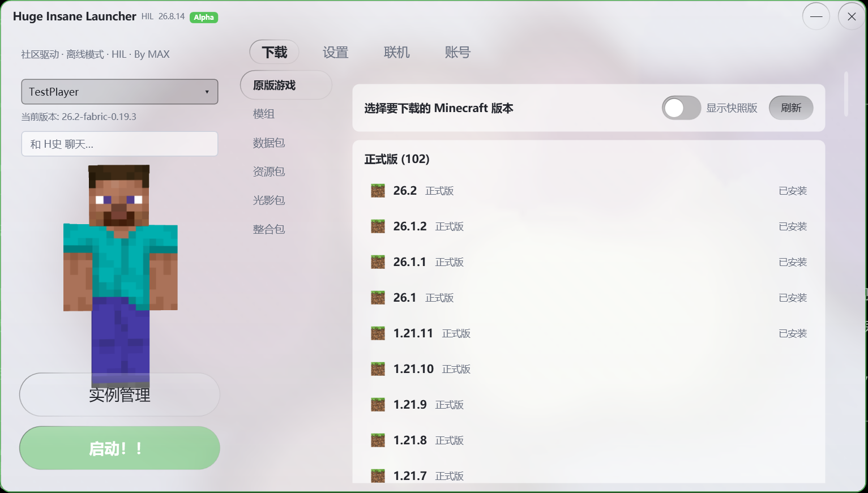868x493 pixels.
Task: Go to the 联机 tab
Action: [x=396, y=53]
